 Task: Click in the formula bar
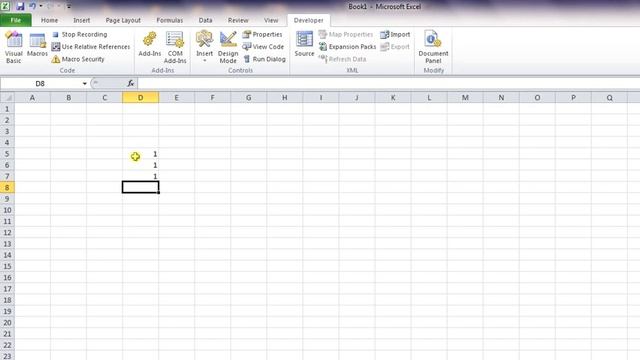pyautogui.click(x=388, y=83)
